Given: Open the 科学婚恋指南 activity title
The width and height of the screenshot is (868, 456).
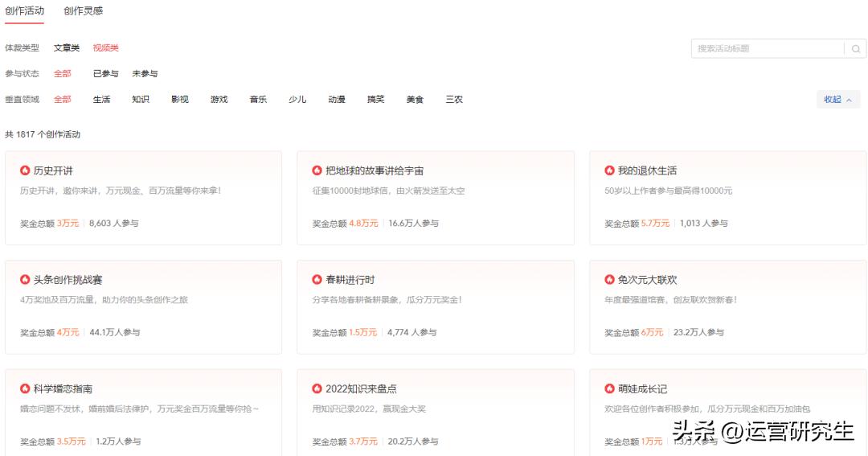Looking at the screenshot, I should tap(63, 389).
